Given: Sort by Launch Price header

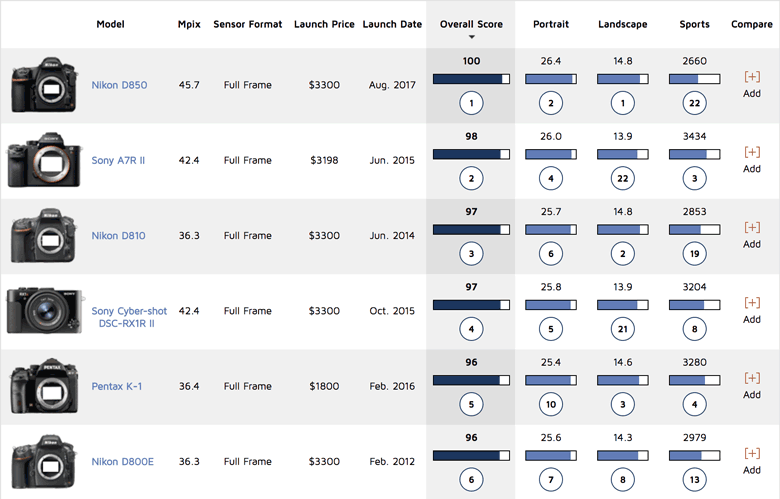Looking at the screenshot, I should click(x=324, y=24).
